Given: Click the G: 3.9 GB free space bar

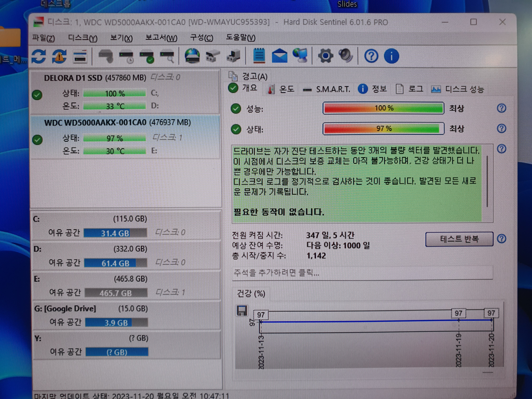Looking at the screenshot, I should click(x=116, y=322).
